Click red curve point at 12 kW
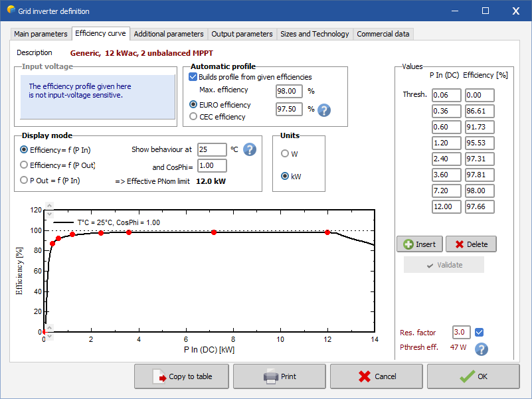This screenshot has width=532, height=399. [x=327, y=232]
